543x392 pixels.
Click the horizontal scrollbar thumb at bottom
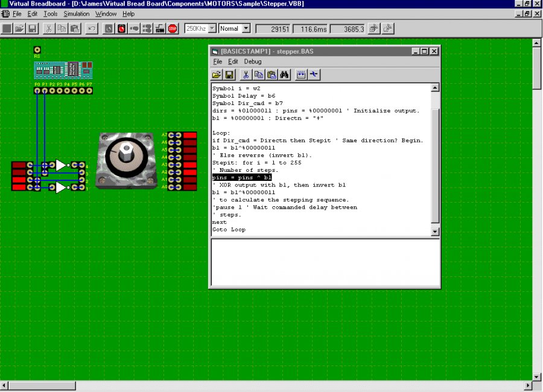(x=42, y=385)
